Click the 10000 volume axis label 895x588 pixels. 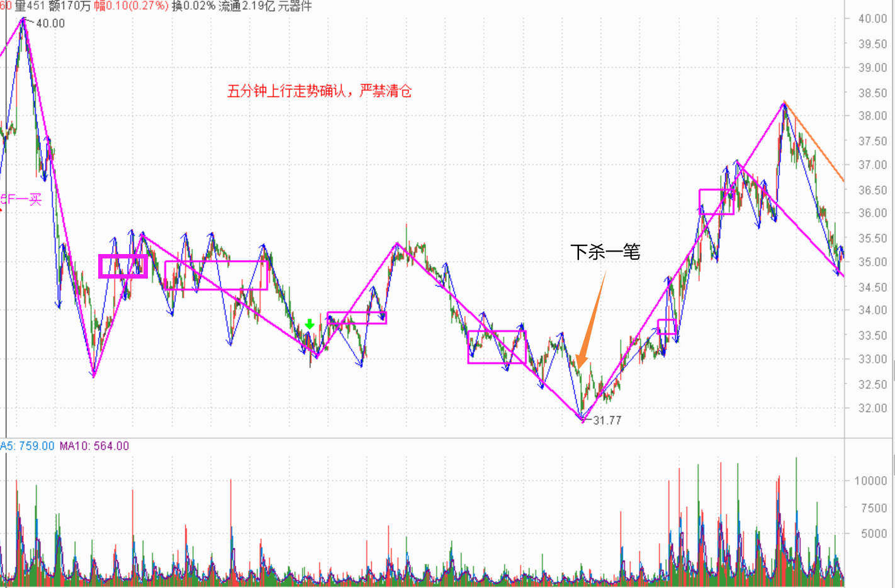pos(870,480)
